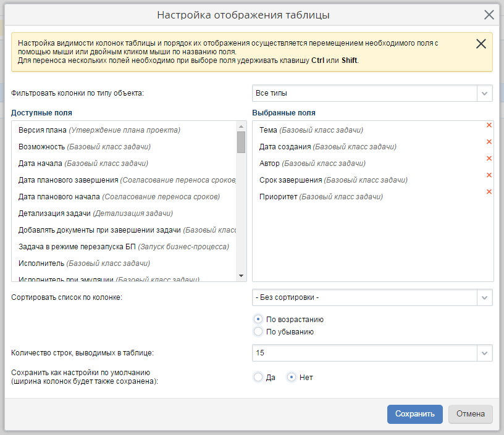
Task: Remove 'Срок завершения' from selected fields
Action: 489,175
